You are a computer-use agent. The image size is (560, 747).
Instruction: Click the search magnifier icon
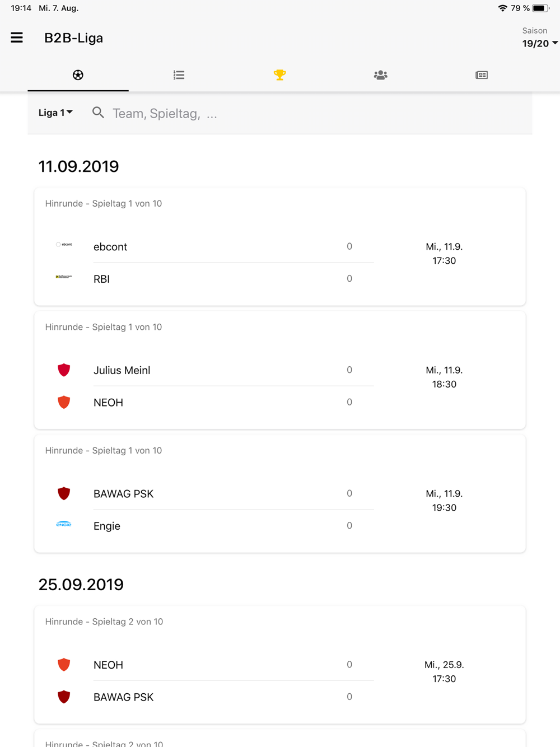[x=98, y=113]
